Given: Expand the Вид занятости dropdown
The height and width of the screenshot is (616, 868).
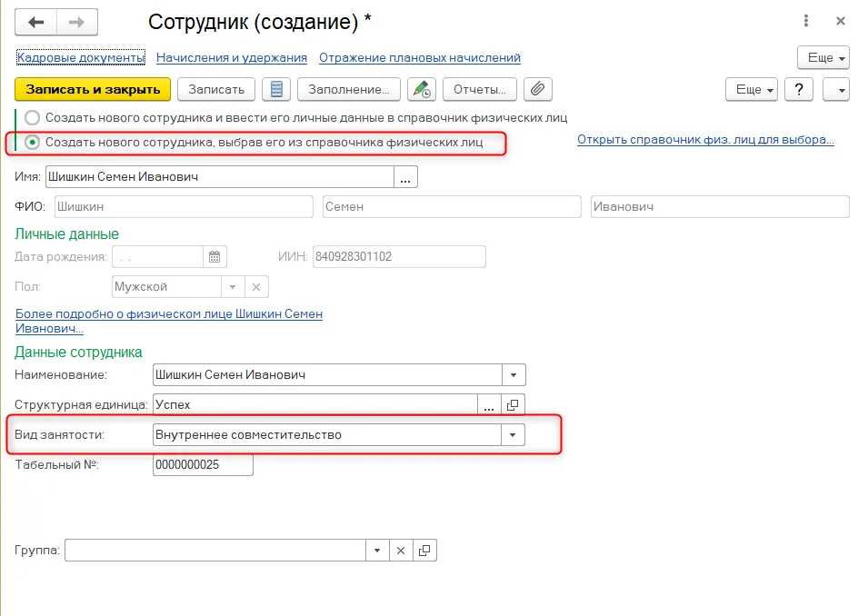Looking at the screenshot, I should tap(513, 435).
